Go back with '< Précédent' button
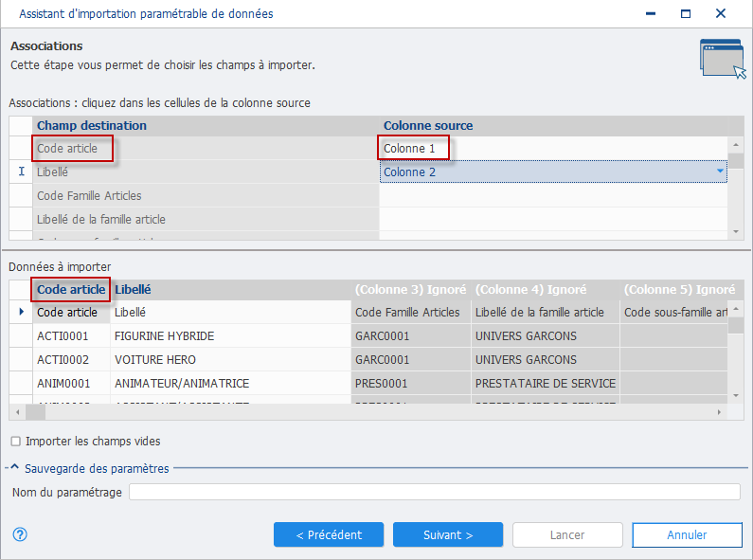The width and height of the screenshot is (753, 560). point(329,534)
